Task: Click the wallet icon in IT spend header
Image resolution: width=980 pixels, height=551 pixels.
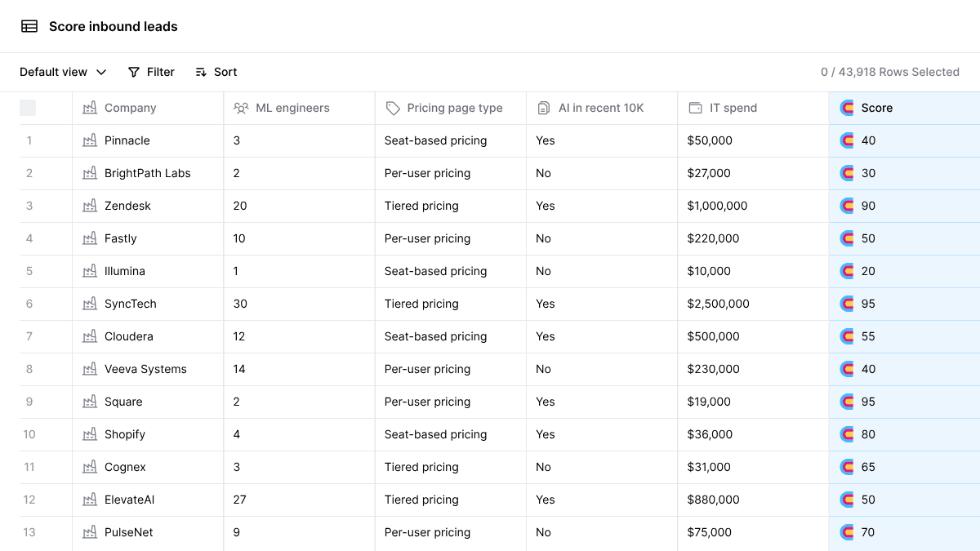Action: pos(695,108)
